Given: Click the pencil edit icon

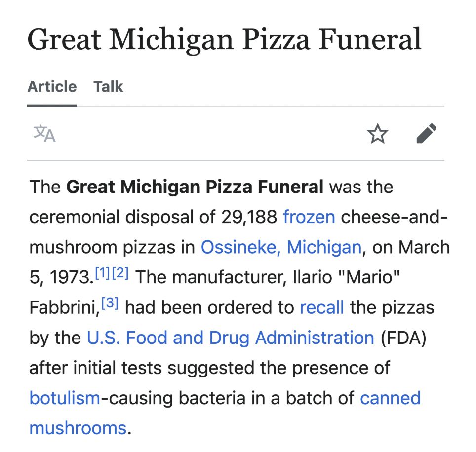Looking at the screenshot, I should click(426, 133).
